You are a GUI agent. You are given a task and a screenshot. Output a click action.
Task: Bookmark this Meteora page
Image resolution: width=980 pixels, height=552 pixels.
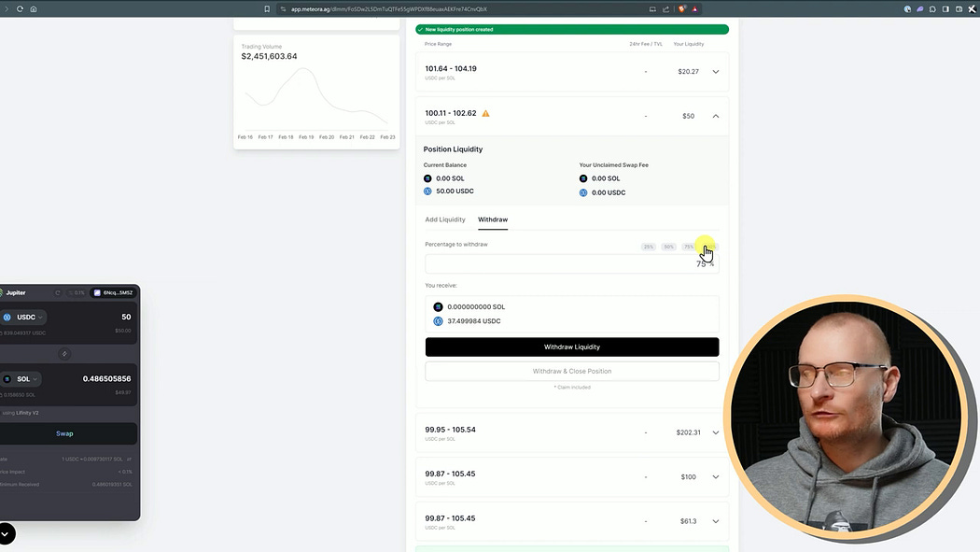coord(267,8)
